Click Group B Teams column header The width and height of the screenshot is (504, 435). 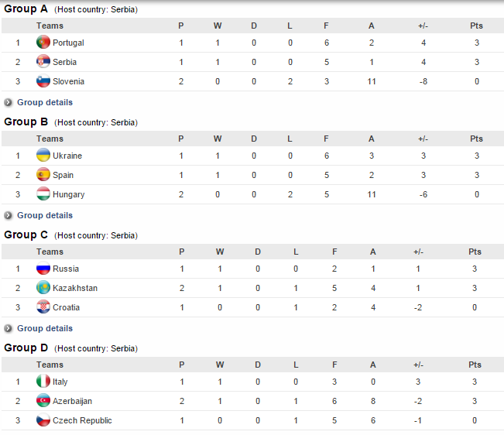[50, 139]
